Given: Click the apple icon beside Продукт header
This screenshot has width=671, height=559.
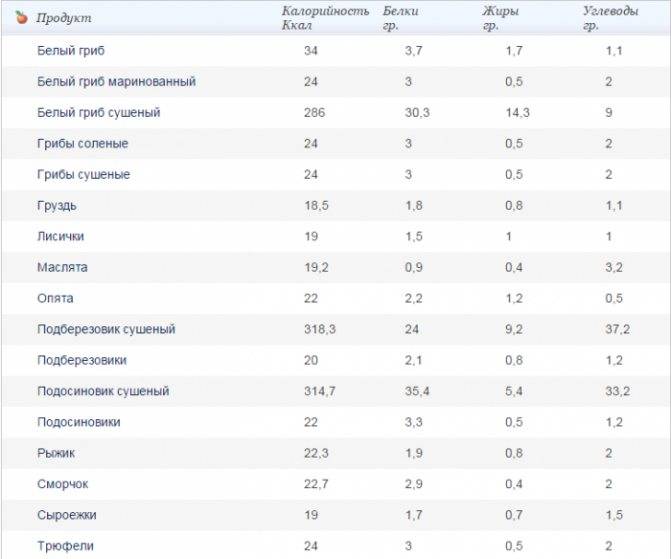Looking at the screenshot, I should 22,17.
